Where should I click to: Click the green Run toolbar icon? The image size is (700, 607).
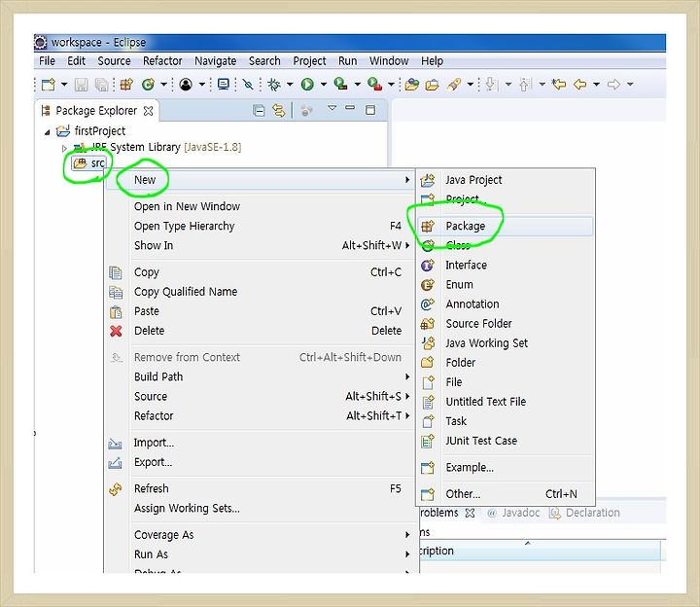pyautogui.click(x=307, y=85)
